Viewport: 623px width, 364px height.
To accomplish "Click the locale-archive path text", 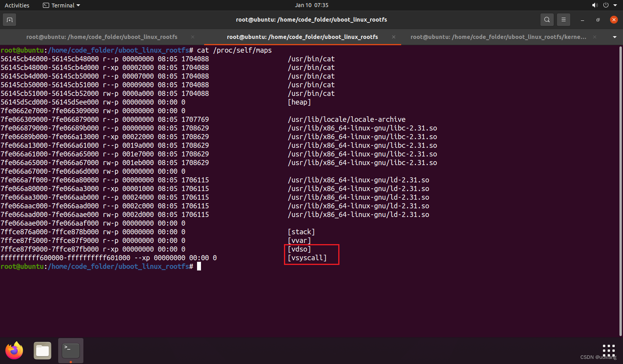I will pyautogui.click(x=347, y=119).
